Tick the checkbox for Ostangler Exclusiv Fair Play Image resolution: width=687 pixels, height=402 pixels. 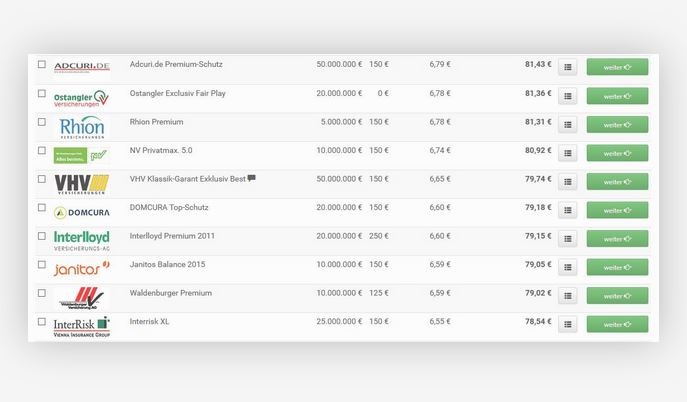(42, 93)
